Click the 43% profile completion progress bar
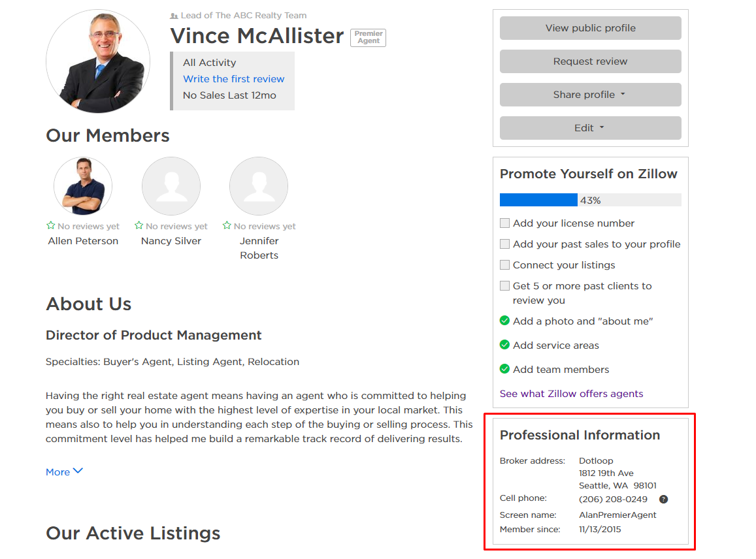The image size is (756, 559). pyautogui.click(x=590, y=200)
